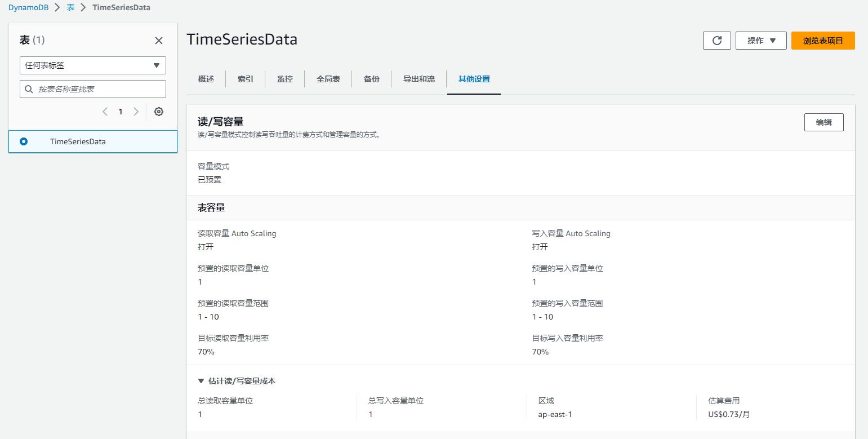Close the tables side panel
The image size is (868, 439).
pyautogui.click(x=159, y=41)
